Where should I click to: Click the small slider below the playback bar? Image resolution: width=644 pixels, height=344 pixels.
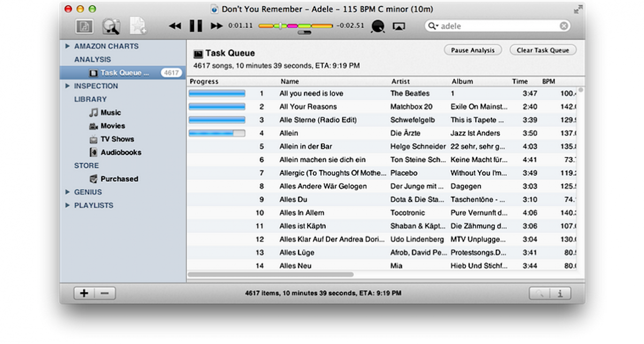tap(304, 33)
